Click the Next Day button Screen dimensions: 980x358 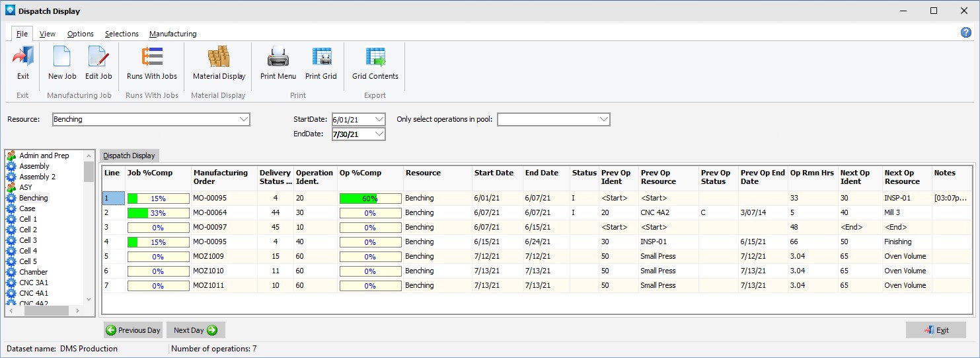pyautogui.click(x=196, y=330)
